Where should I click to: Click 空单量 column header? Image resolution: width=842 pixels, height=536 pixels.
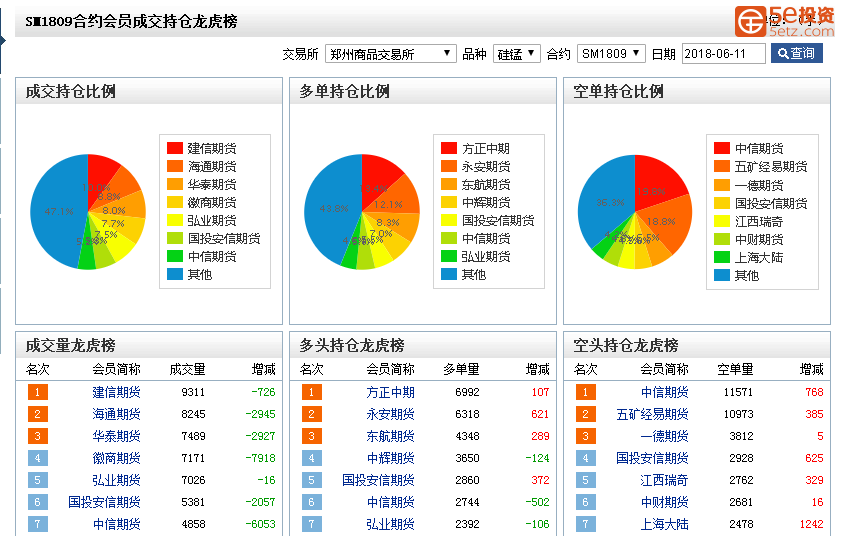coord(735,370)
